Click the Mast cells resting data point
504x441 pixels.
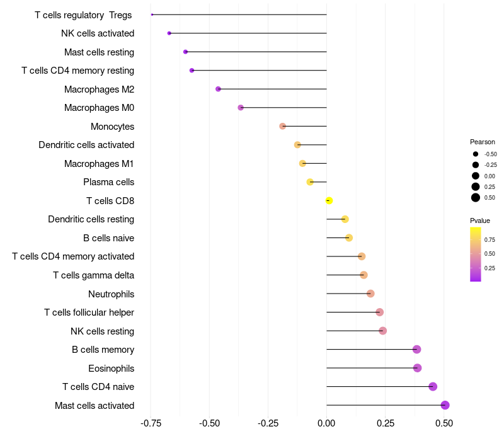pyautogui.click(x=185, y=52)
